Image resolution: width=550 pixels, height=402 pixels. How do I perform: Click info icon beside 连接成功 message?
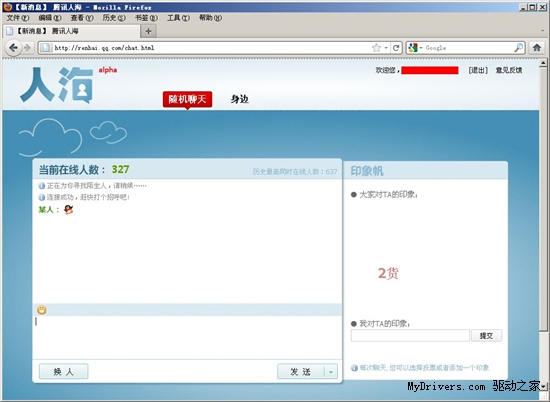click(x=41, y=197)
